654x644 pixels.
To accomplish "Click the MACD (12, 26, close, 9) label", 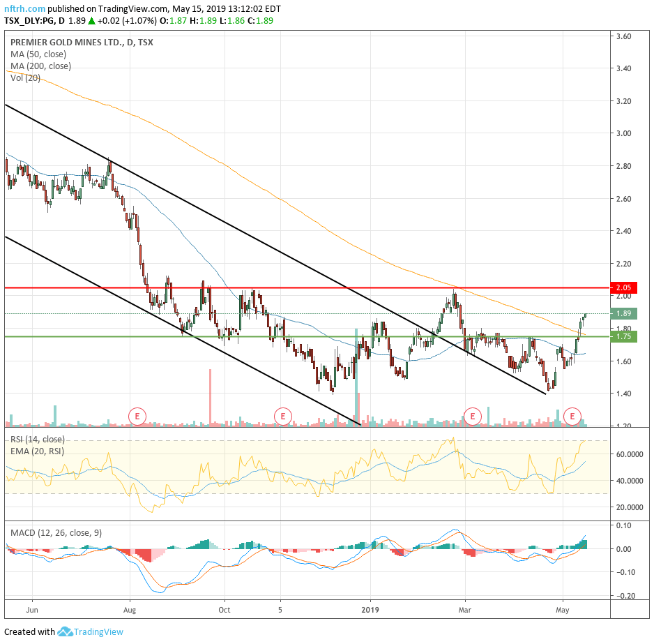I will coord(56,532).
